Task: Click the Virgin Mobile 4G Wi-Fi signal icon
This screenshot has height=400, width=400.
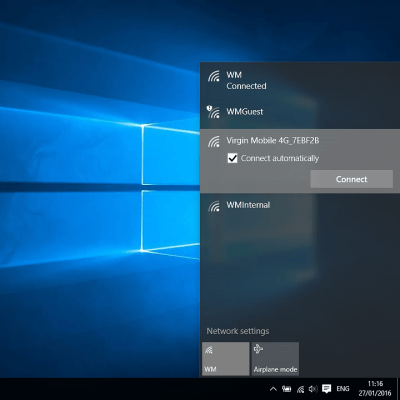Action: tap(214, 142)
